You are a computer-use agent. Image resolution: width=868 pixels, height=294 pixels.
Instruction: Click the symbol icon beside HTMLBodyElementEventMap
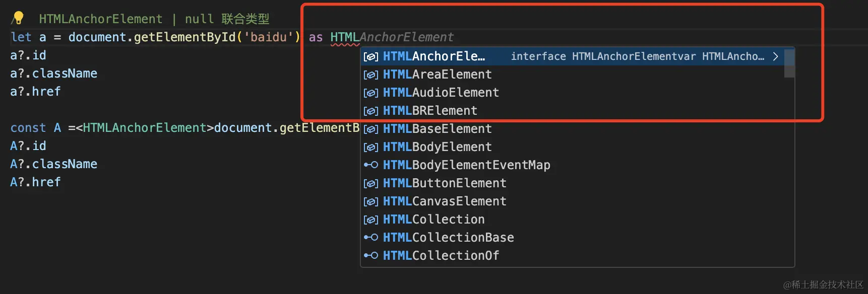pyautogui.click(x=371, y=165)
